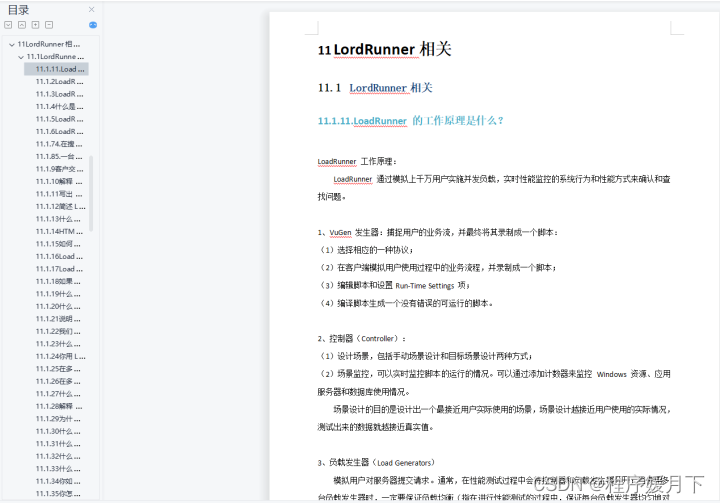
Task: Open outline entry 11.1.17Load
Action: [x=59, y=269]
